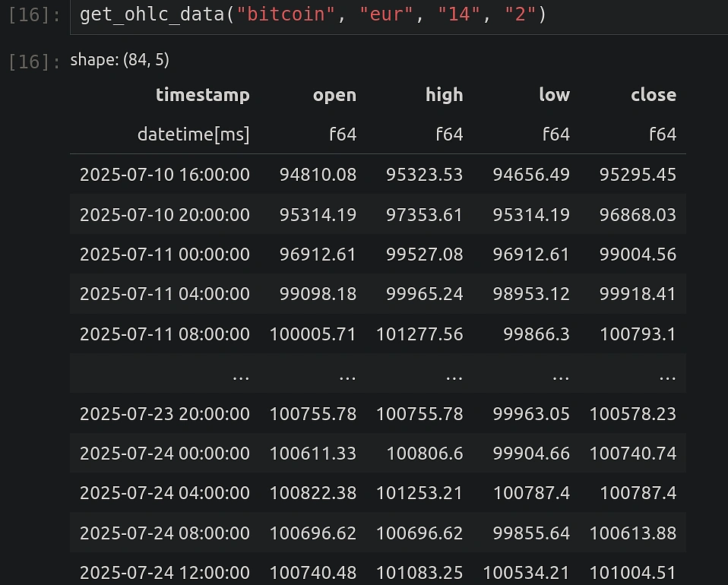Image resolution: width=728 pixels, height=585 pixels.
Task: Click the f64 dtype under close
Action: [x=663, y=134]
